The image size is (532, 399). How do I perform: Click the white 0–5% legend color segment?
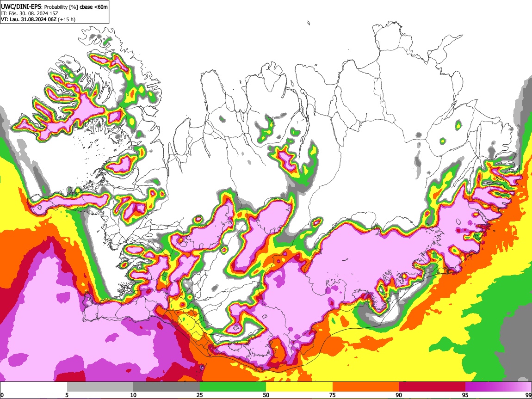[34, 387]
